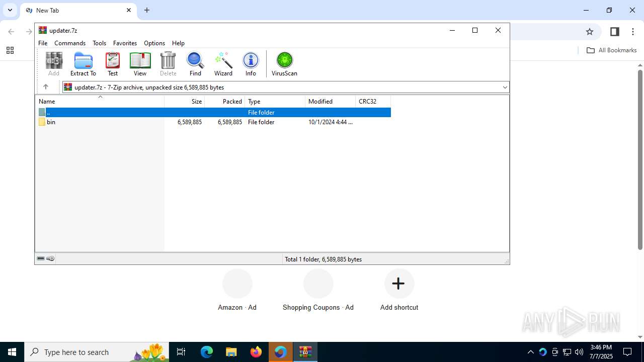Open the Favorites menu
Viewport: 644px width, 362px height.
(x=125, y=43)
